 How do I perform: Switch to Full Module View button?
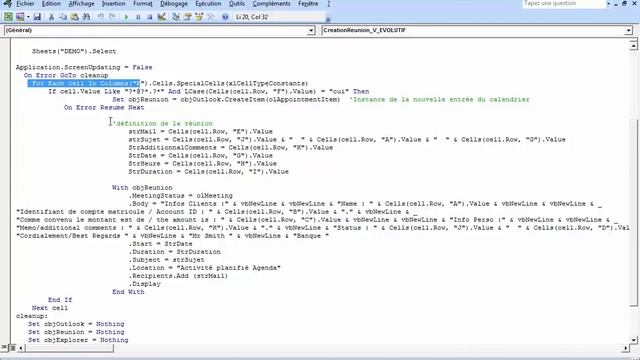[x=12, y=348]
